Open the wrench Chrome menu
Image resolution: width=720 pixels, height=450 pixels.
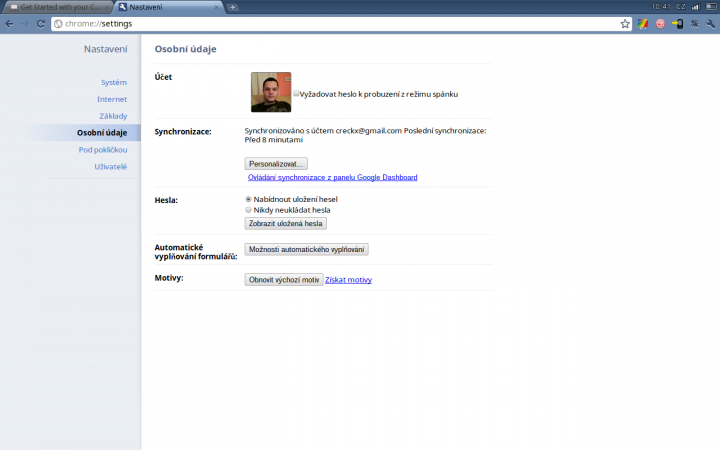(710, 24)
